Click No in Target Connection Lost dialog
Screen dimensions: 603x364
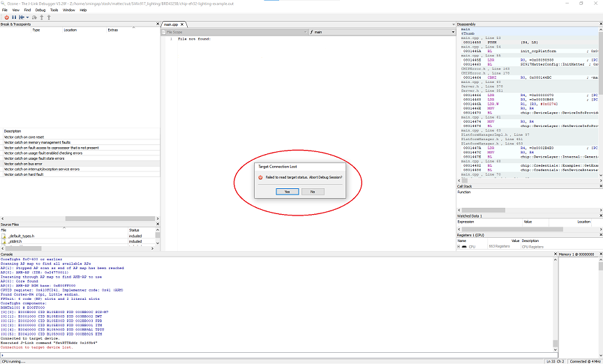point(313,192)
